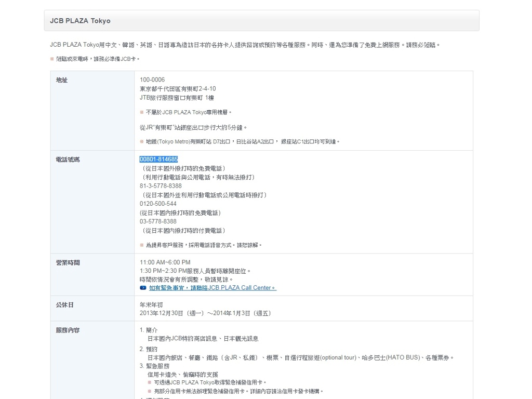Click the toll-free number 0120-500-544
The image size is (532, 399).
coord(158,204)
